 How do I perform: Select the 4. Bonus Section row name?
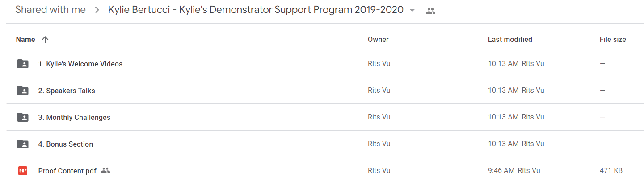coord(66,144)
